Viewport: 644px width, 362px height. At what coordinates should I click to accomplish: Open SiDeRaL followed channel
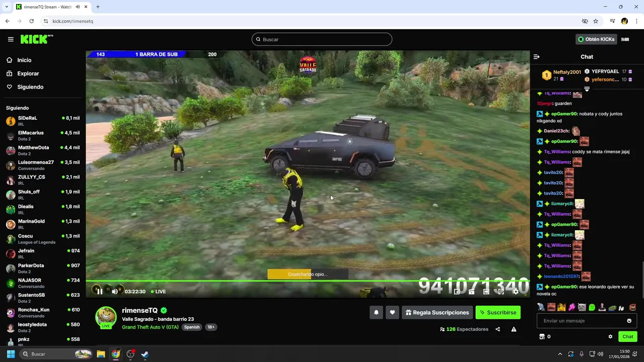[43, 121]
